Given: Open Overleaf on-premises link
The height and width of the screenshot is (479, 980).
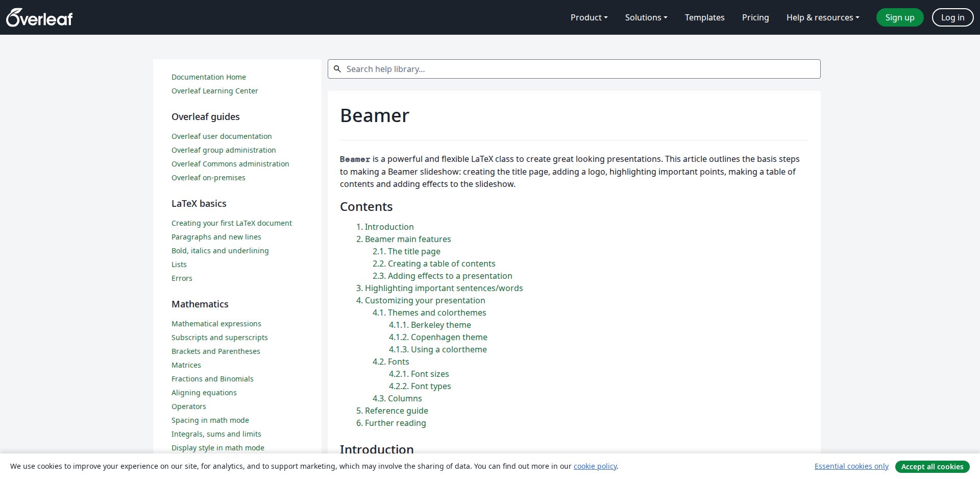Looking at the screenshot, I should tap(208, 178).
